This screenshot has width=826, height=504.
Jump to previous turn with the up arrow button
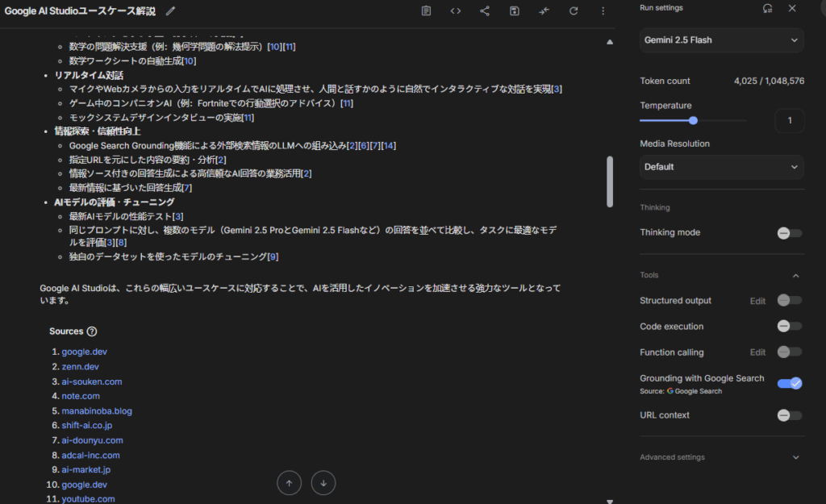(x=290, y=483)
